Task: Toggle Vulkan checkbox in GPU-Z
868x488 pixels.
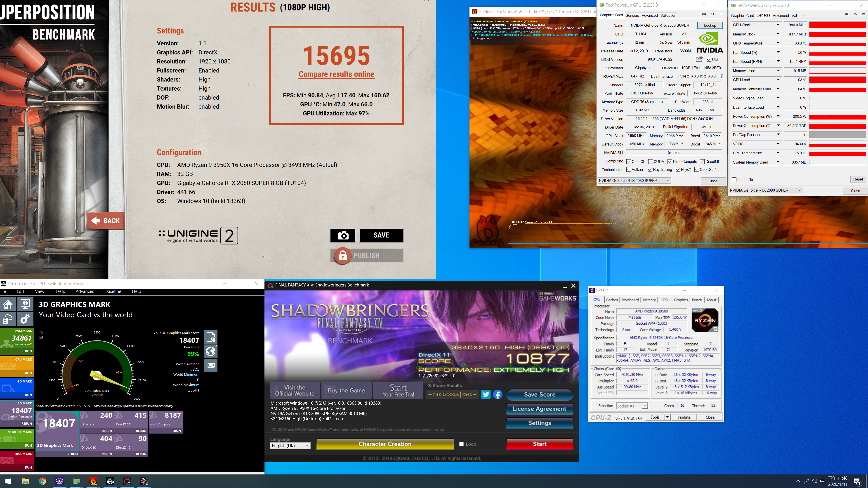Action: pos(628,170)
